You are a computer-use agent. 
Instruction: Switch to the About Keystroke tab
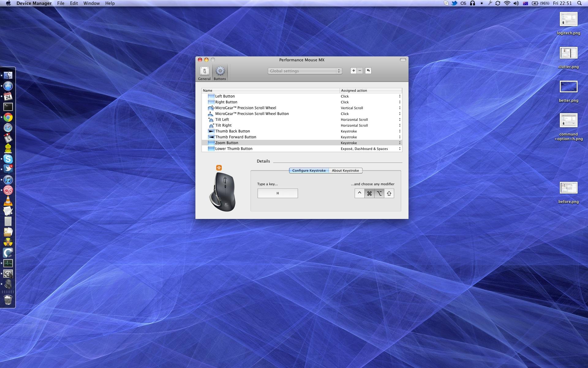[345, 171]
